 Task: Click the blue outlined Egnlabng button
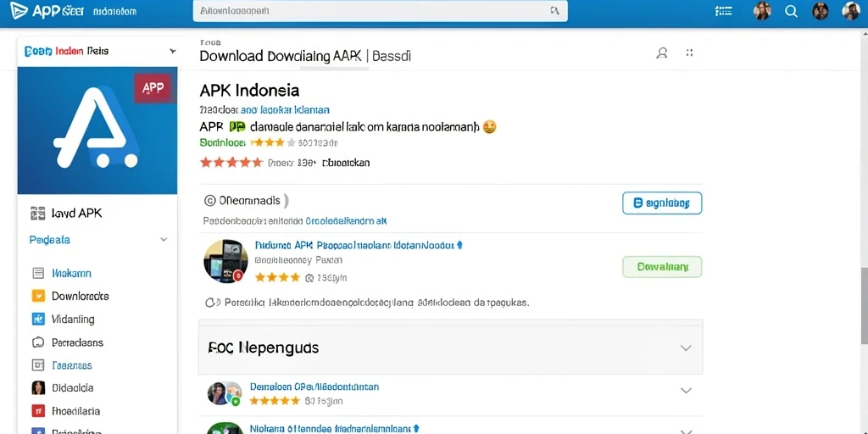click(662, 203)
